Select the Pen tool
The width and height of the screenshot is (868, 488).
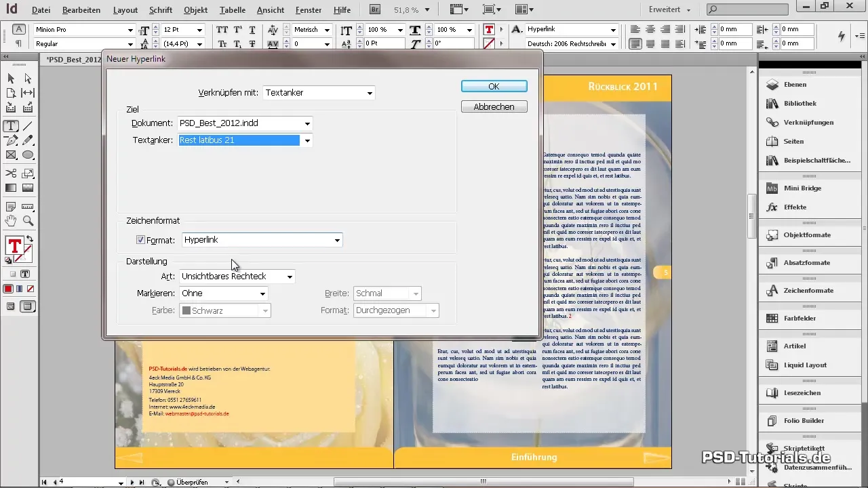(x=11, y=140)
